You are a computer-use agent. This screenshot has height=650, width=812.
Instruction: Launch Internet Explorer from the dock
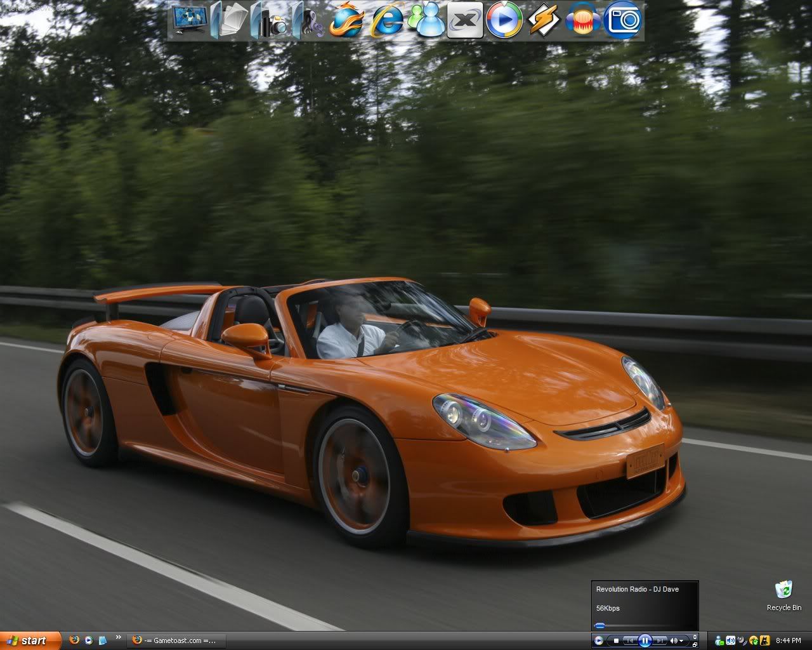[387, 20]
